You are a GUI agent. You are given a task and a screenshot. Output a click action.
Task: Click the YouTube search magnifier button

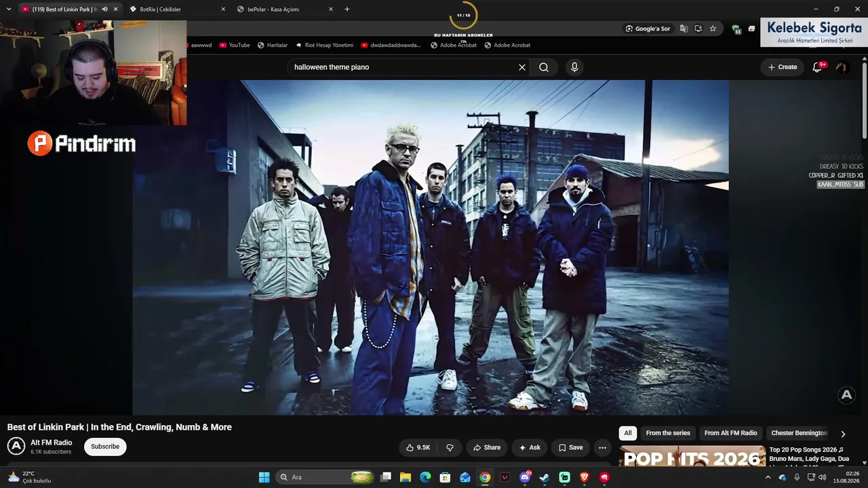click(x=544, y=67)
